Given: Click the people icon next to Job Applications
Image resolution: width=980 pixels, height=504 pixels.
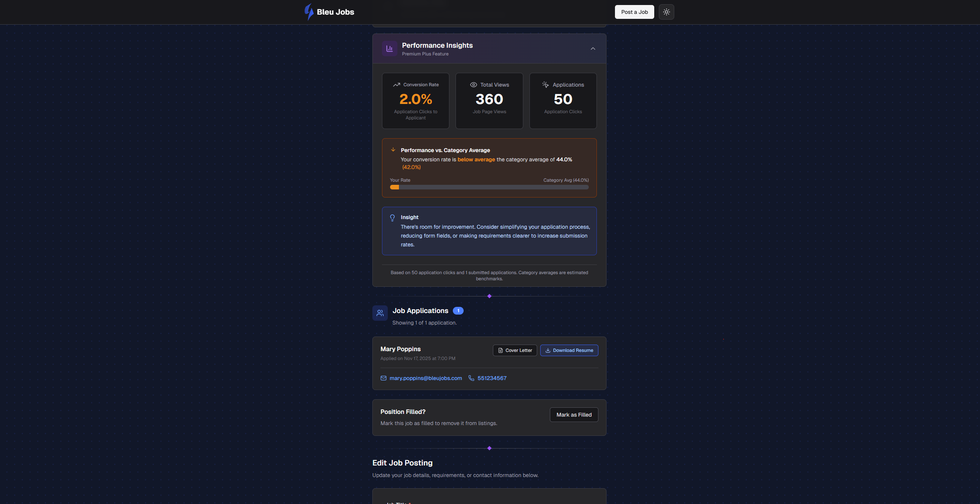Looking at the screenshot, I should (380, 313).
